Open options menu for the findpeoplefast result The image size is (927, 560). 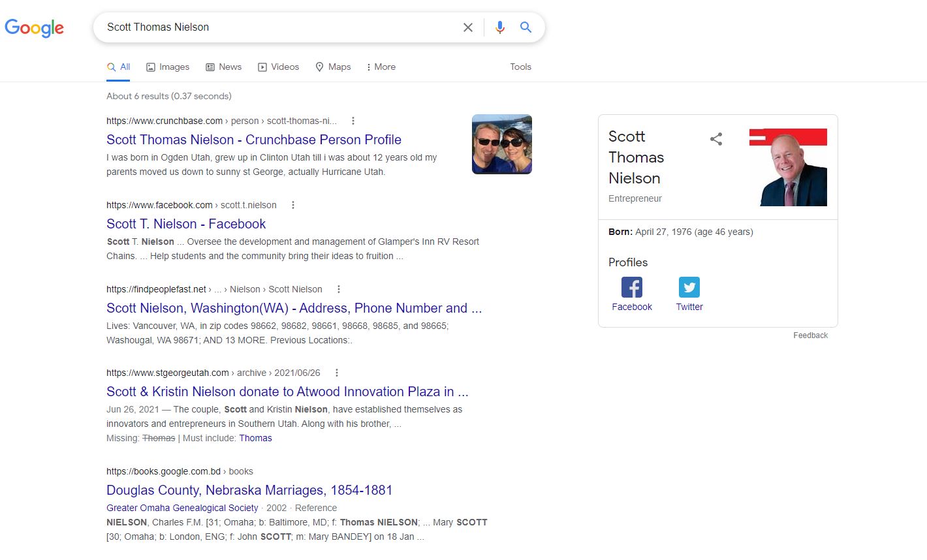point(339,289)
